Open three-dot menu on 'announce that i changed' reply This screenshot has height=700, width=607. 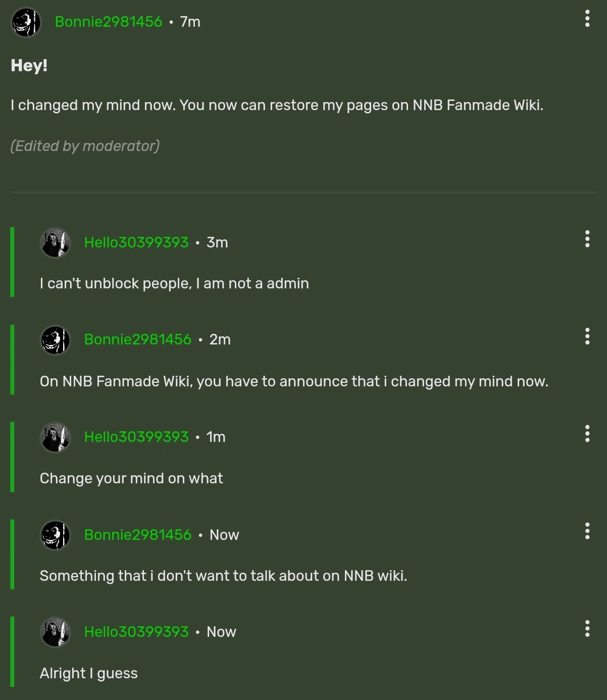click(587, 336)
